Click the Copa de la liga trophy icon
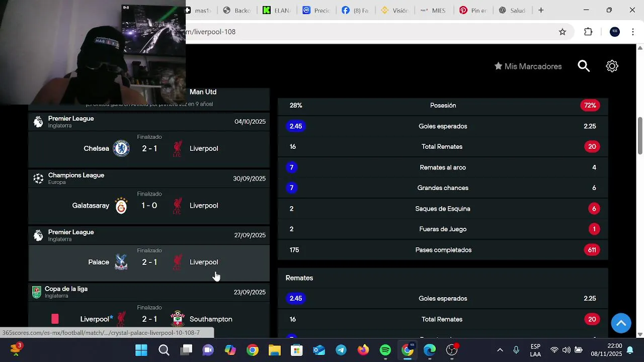Screen dimensions: 644x362 (37, 292)
